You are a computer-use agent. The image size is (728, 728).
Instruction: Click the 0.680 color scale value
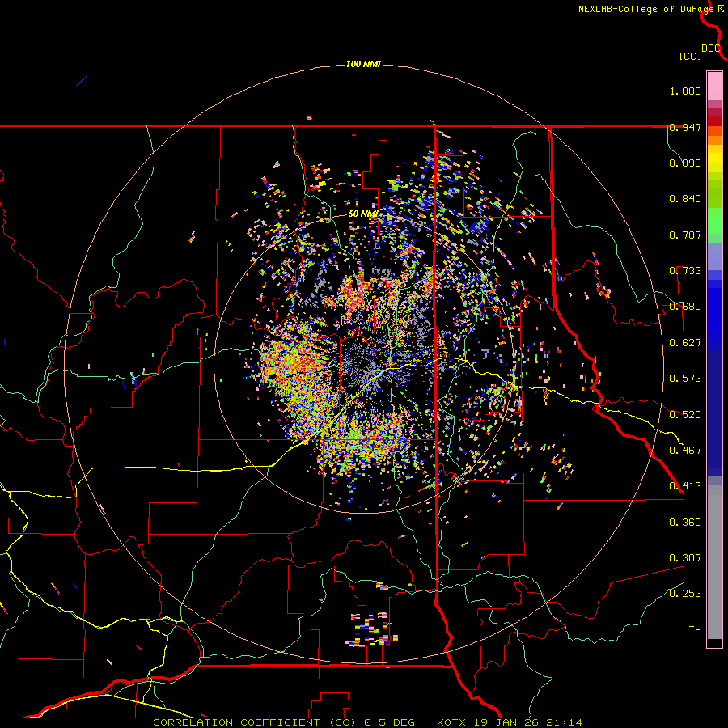pyautogui.click(x=685, y=307)
